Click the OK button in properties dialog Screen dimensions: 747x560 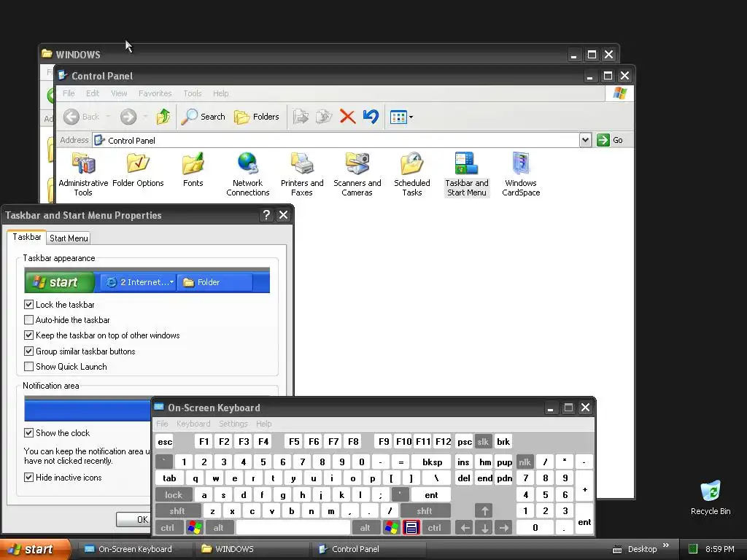click(x=134, y=519)
